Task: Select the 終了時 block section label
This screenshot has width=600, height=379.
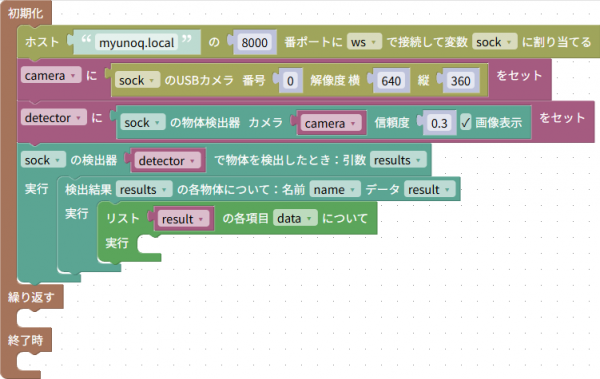Action: [25, 340]
